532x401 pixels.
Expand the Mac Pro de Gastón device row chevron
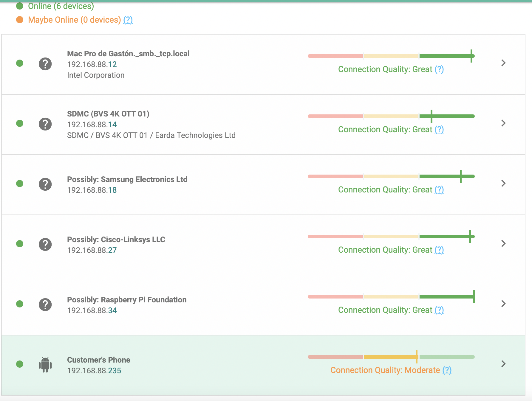[x=503, y=63]
